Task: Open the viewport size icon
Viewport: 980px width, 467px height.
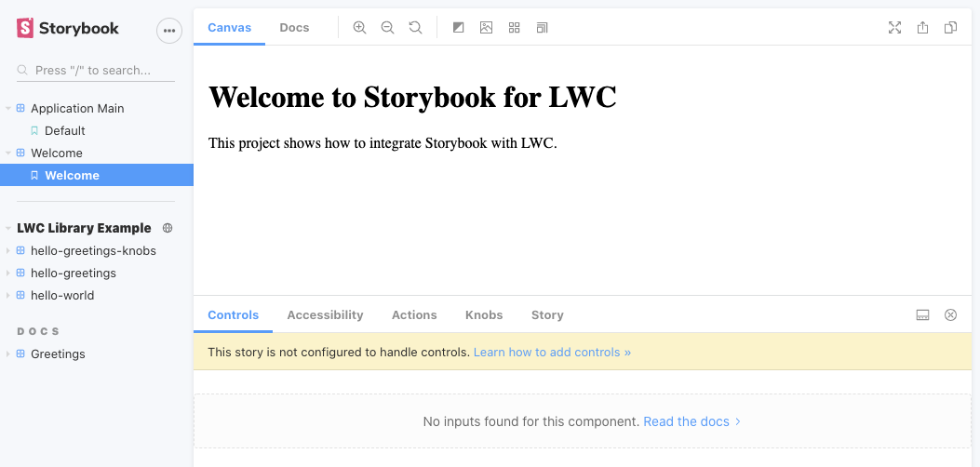Action: coord(542,28)
